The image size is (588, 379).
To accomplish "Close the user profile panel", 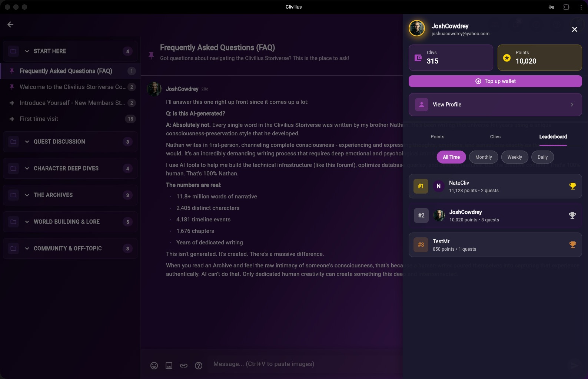I will coord(574,29).
